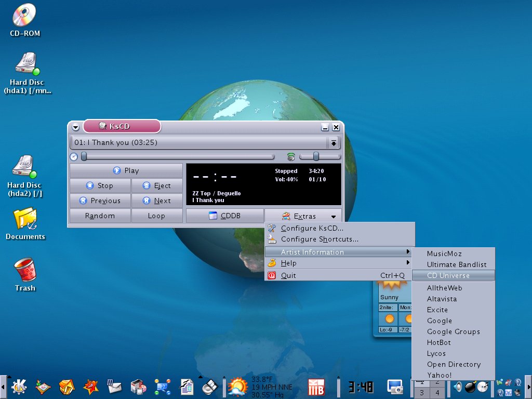Open the CDDB database dialog
532x399 pixels.
click(224, 216)
